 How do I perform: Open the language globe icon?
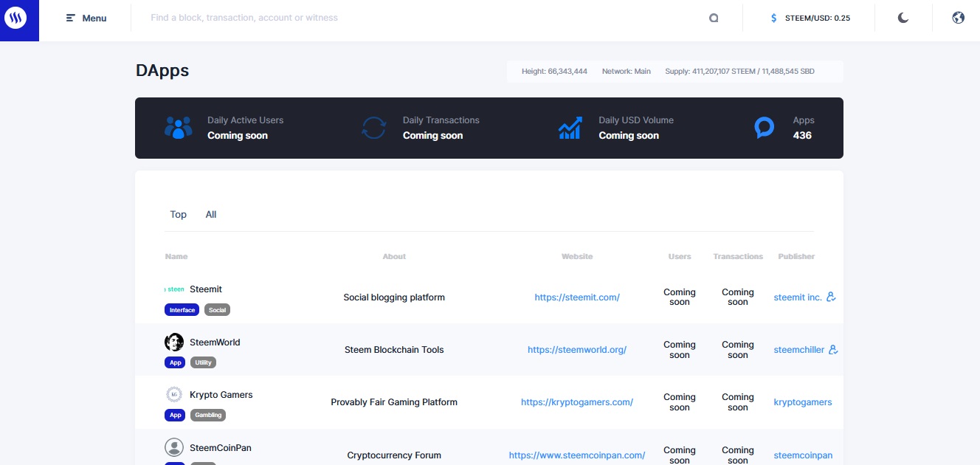point(958,18)
